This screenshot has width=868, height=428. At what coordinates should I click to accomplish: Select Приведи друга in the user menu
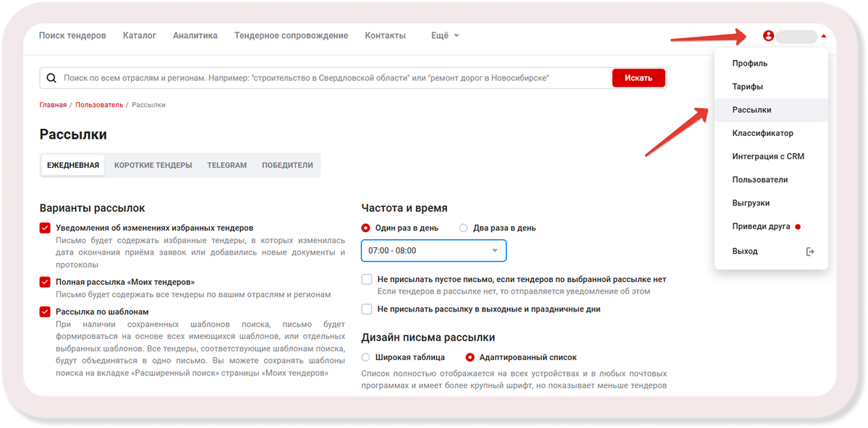coord(771,226)
